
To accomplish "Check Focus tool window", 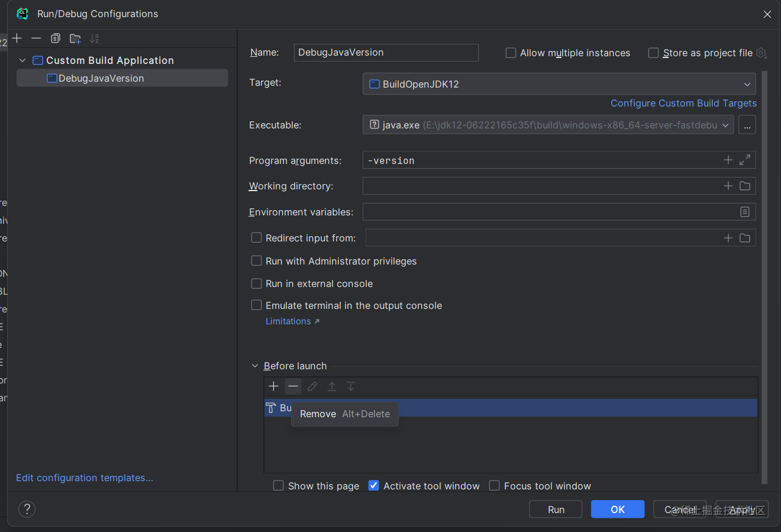I will [x=494, y=485].
